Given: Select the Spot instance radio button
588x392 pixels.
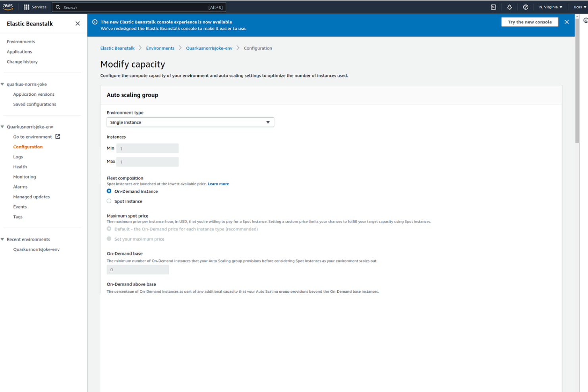Looking at the screenshot, I should (x=109, y=201).
